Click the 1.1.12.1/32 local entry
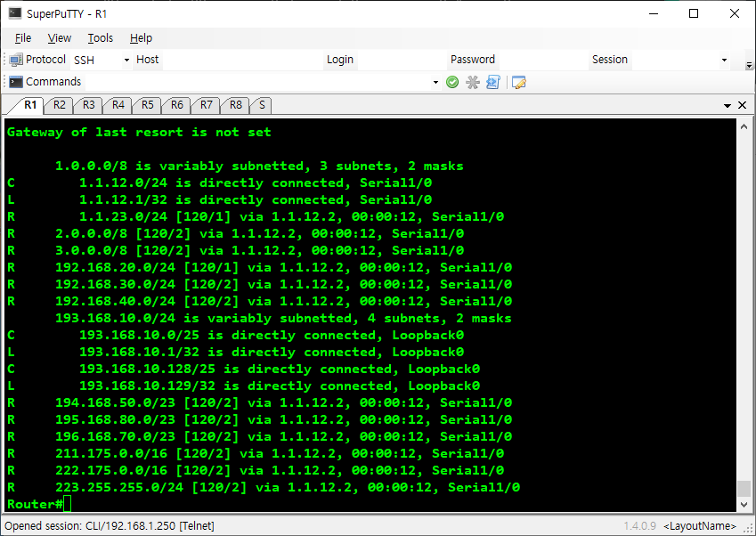Screen dimensions: 756x536 coord(219,199)
